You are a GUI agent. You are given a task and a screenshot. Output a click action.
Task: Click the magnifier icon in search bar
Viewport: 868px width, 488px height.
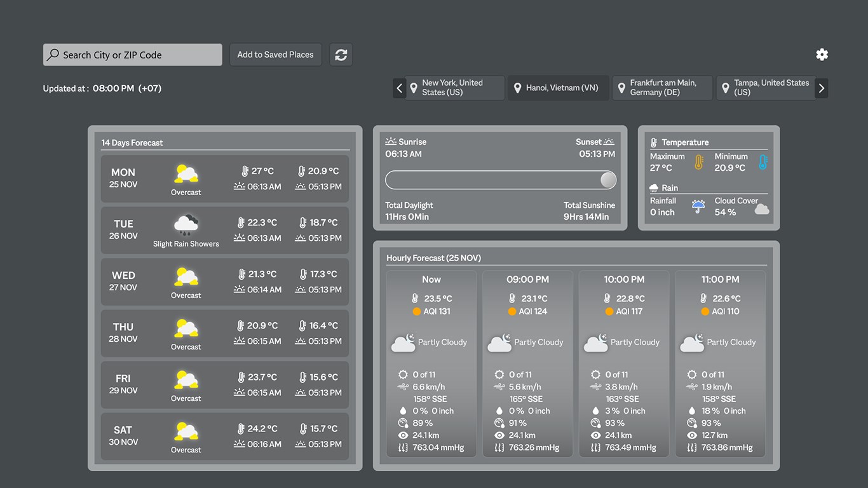[x=53, y=55]
